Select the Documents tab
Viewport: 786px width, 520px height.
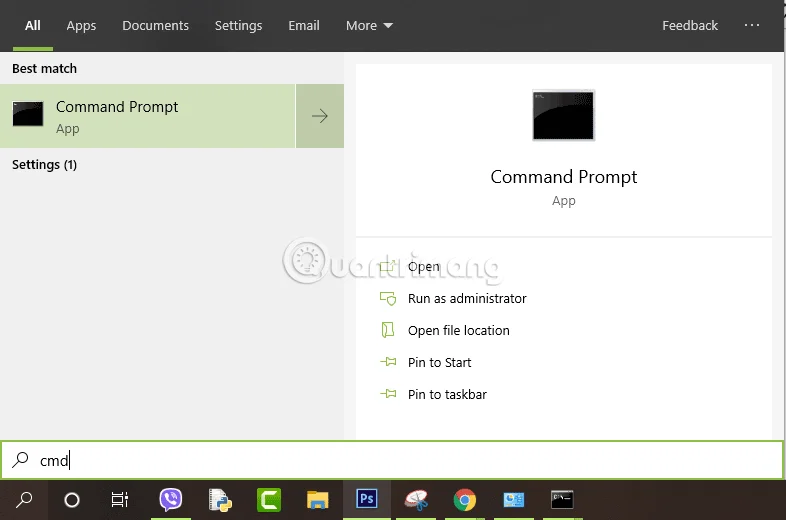[x=155, y=25]
